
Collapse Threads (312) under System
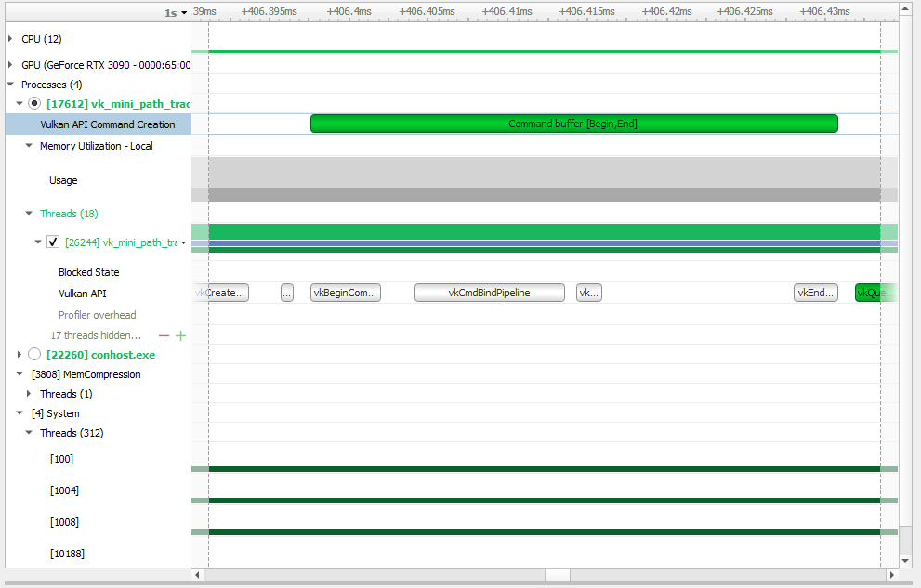(29, 433)
